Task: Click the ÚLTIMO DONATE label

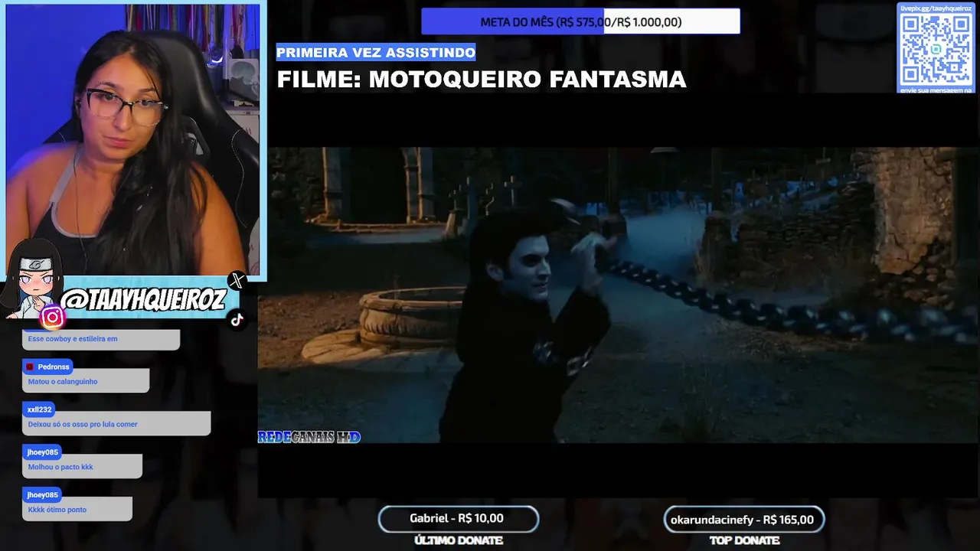Action: pyautogui.click(x=458, y=540)
